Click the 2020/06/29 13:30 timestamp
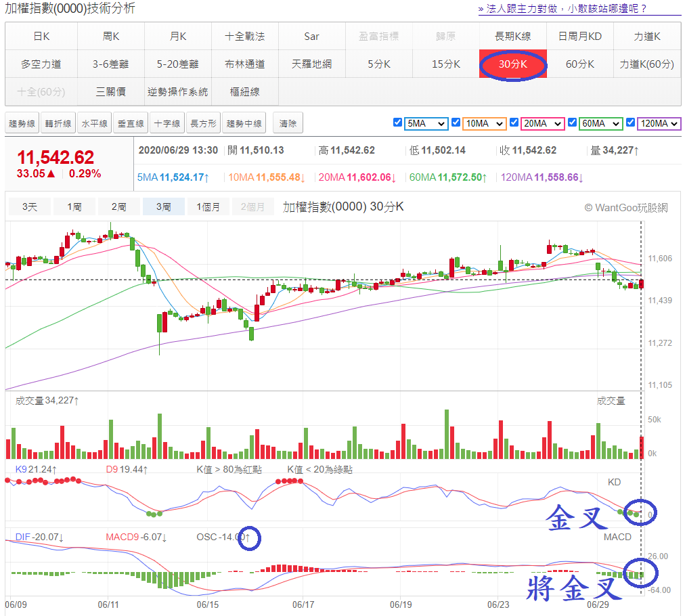This screenshot has height=616, width=685. click(178, 150)
